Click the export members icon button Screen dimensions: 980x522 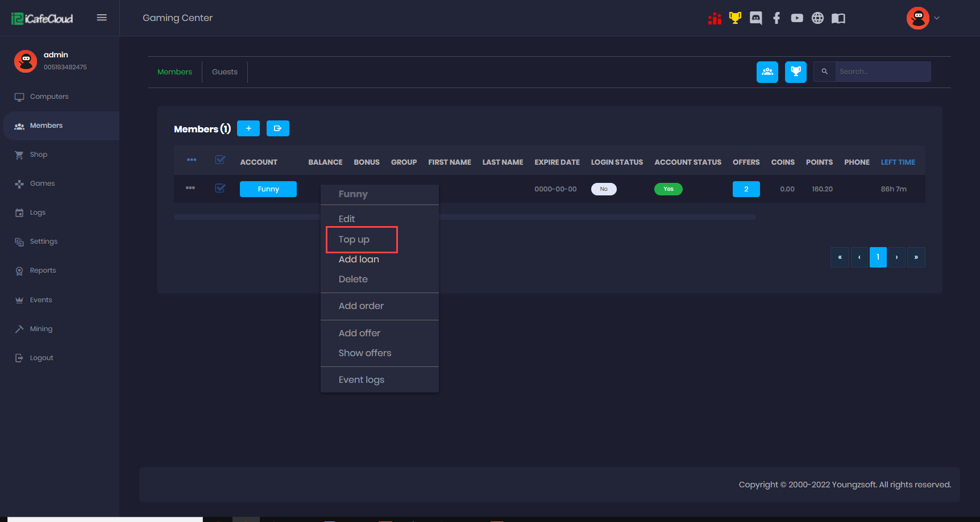277,128
